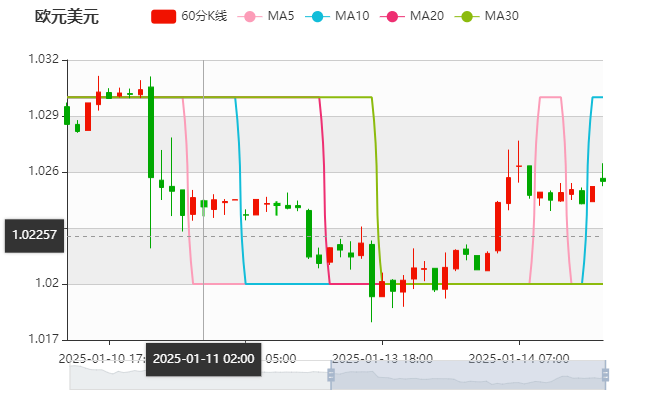The image size is (670, 400).
Task: Toggle the MA20 series label
Action: click(x=426, y=17)
